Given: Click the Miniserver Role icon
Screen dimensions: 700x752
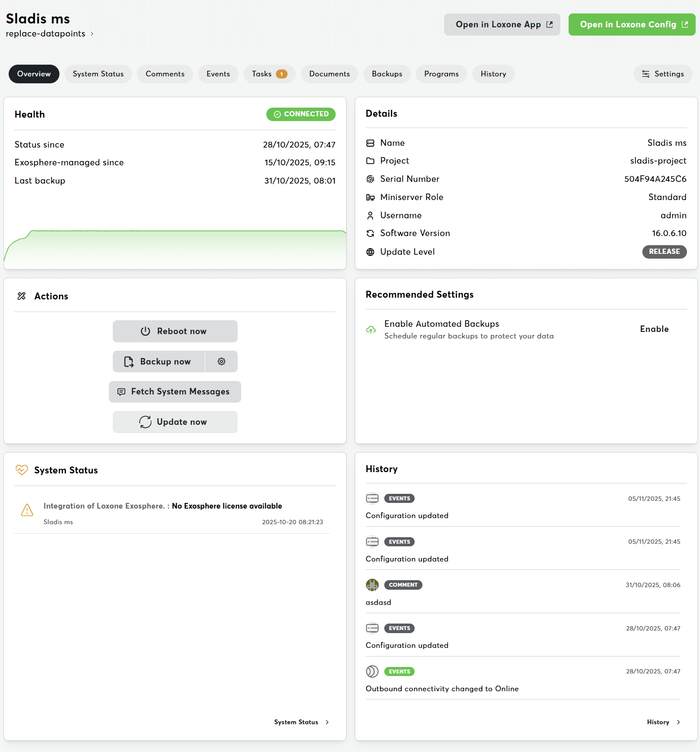Looking at the screenshot, I should click(x=370, y=197).
